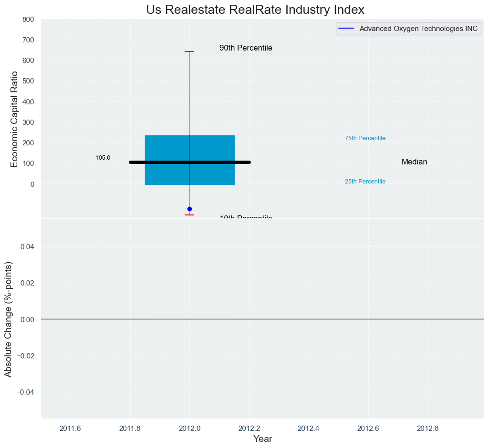The width and height of the screenshot is (489, 448).
Task: Click the 105.0 median value label
Action: pyautogui.click(x=103, y=158)
